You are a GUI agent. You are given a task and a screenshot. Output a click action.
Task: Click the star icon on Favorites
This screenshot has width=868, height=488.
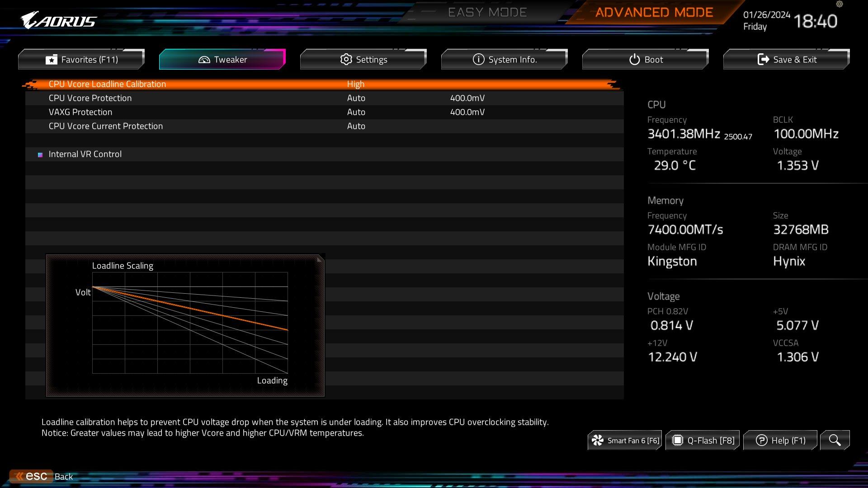coord(52,60)
